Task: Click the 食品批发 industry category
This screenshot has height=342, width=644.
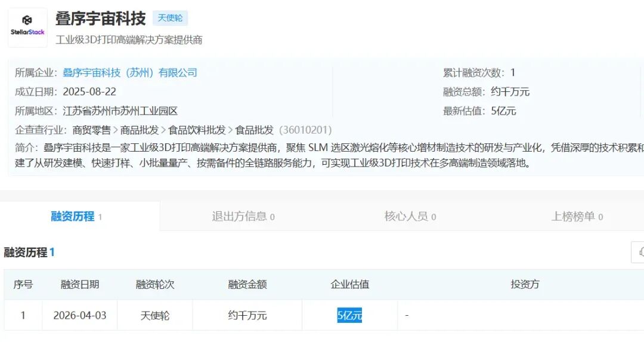Action: (x=254, y=130)
